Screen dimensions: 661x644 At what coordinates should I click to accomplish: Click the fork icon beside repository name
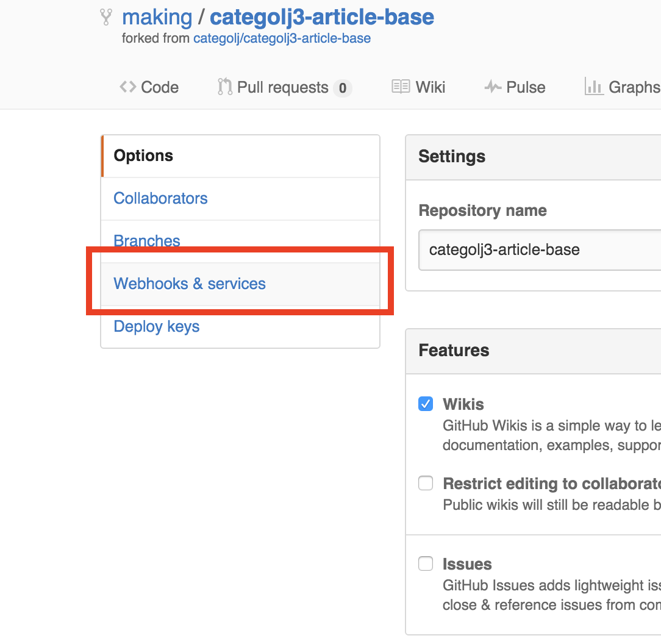coord(106,18)
